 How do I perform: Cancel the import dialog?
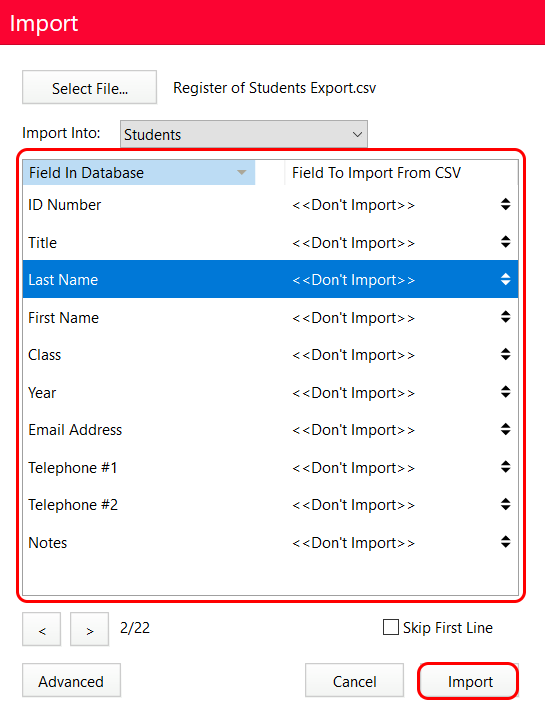coord(354,681)
